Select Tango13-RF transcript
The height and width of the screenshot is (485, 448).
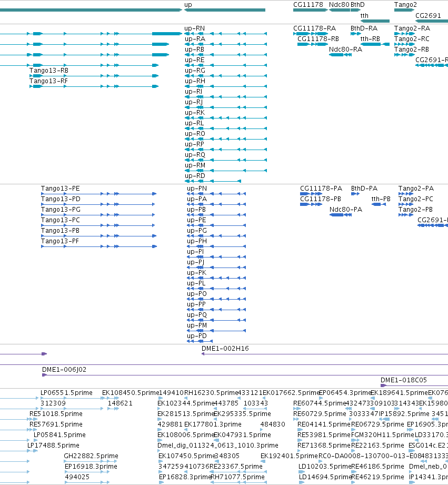48,81
